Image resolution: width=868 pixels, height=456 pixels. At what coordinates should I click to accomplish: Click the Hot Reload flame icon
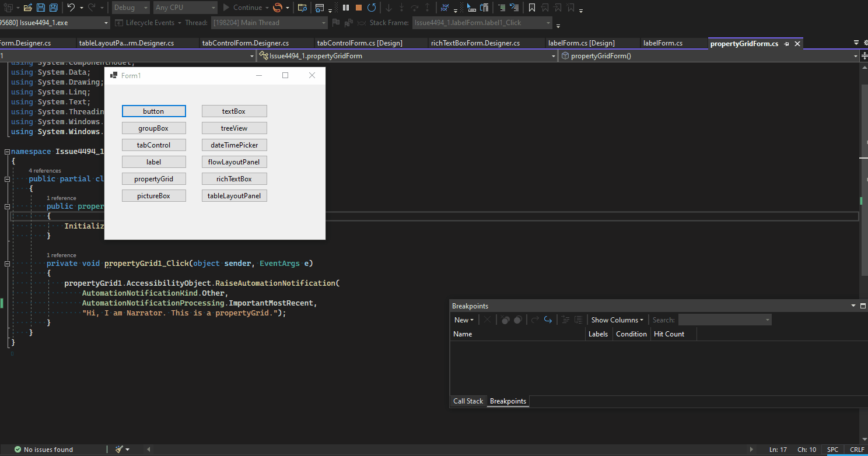tap(278, 8)
